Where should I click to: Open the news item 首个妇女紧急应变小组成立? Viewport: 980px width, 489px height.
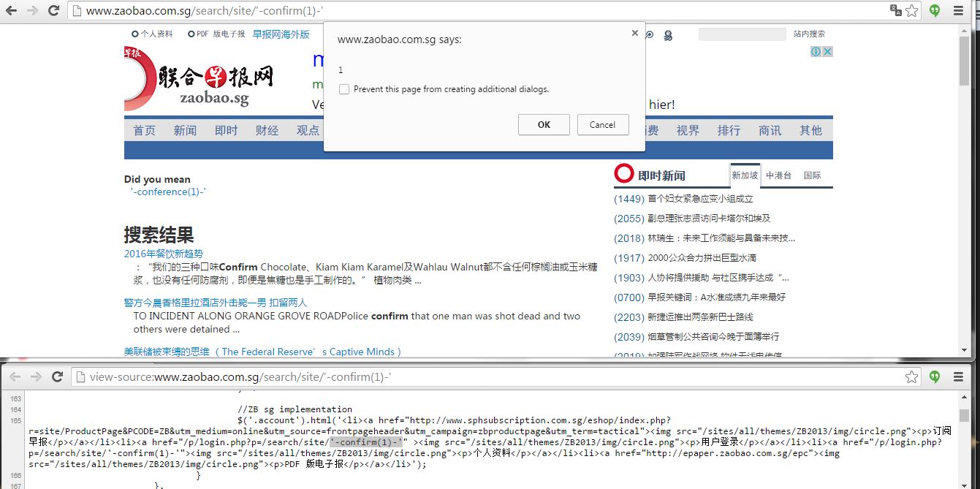pos(700,198)
